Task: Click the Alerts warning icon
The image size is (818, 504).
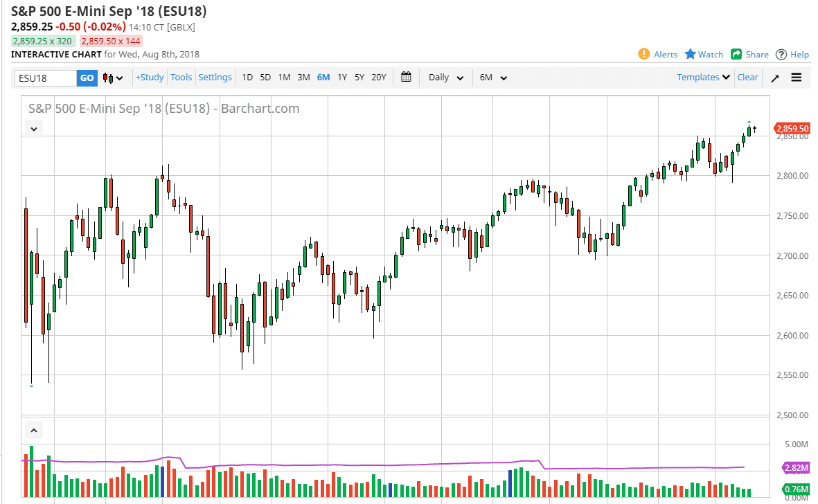Action: tap(644, 54)
